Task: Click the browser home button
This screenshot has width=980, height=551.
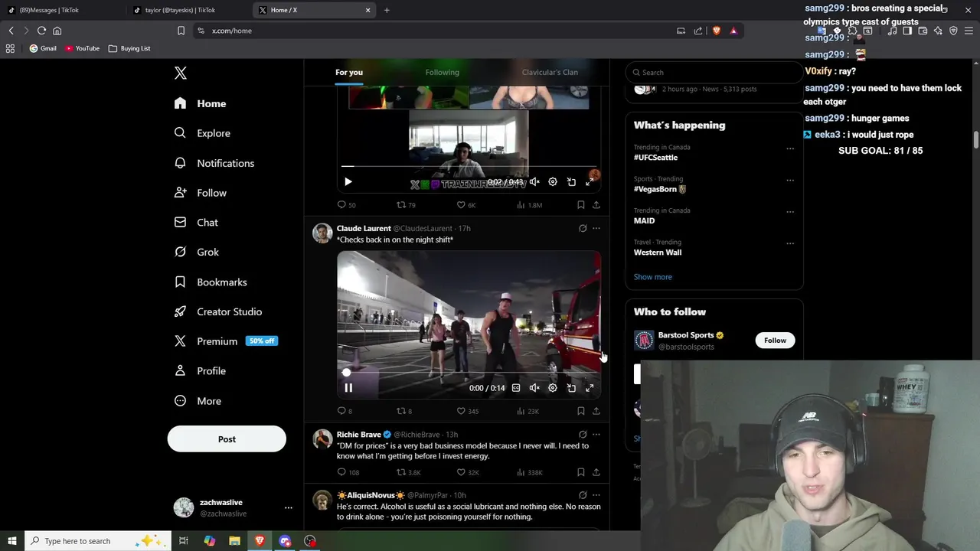Action: pyautogui.click(x=57, y=31)
